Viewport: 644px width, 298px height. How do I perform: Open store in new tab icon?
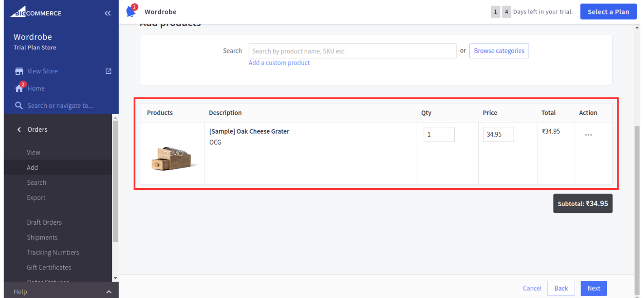[108, 71]
